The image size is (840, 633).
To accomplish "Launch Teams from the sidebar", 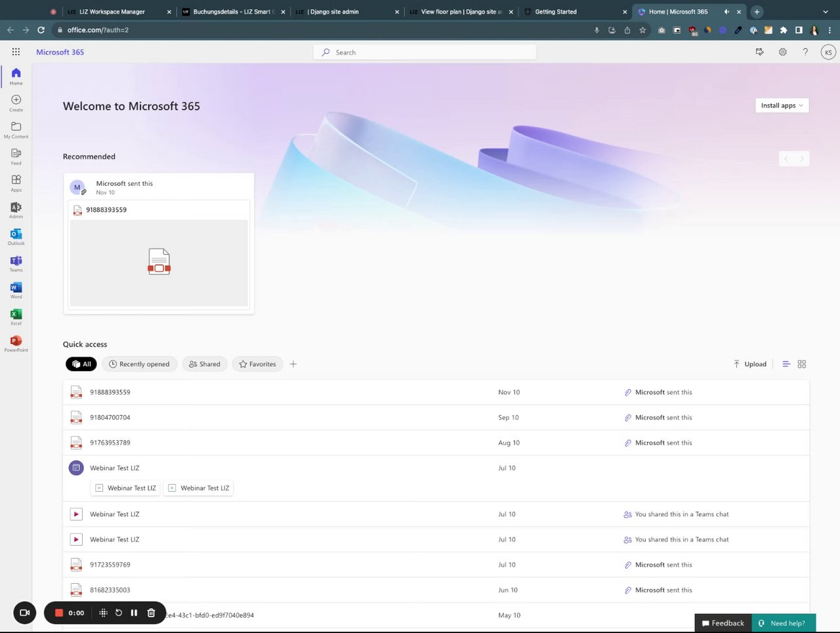I will 16,263.
